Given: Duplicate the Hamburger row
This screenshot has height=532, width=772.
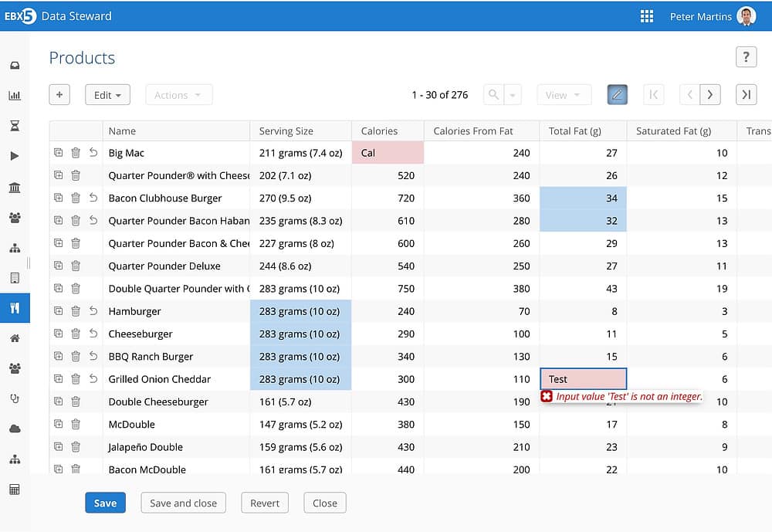Looking at the screenshot, I should [x=58, y=311].
